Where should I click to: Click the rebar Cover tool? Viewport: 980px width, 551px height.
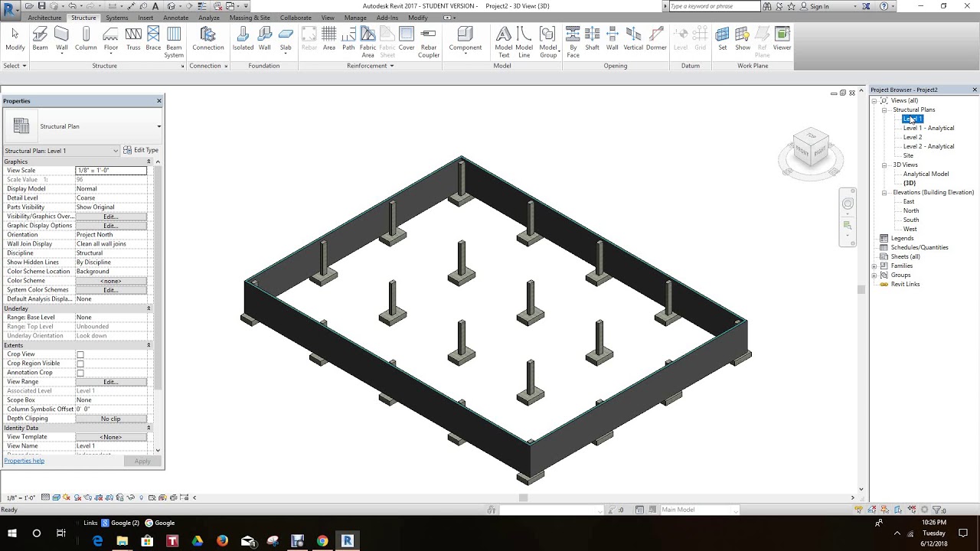tap(407, 39)
